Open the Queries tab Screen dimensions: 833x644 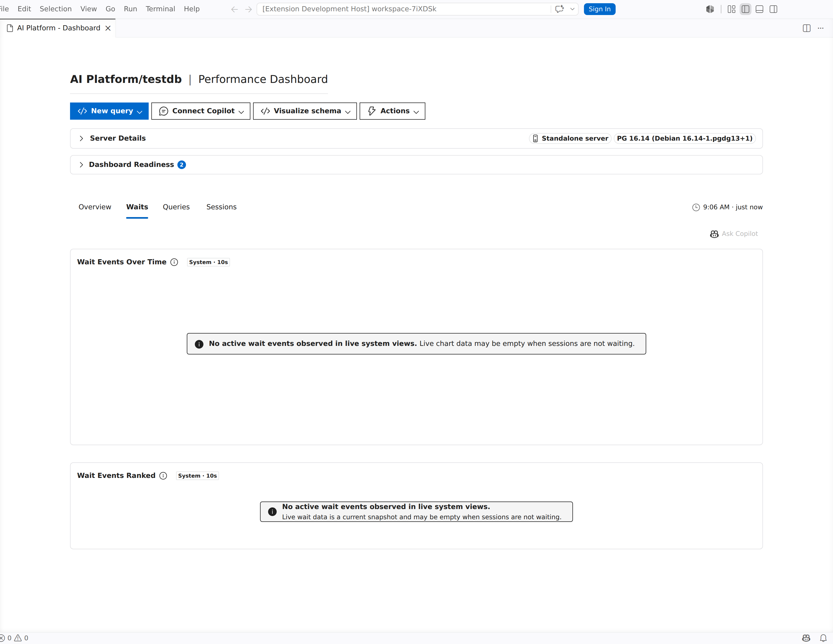click(176, 207)
